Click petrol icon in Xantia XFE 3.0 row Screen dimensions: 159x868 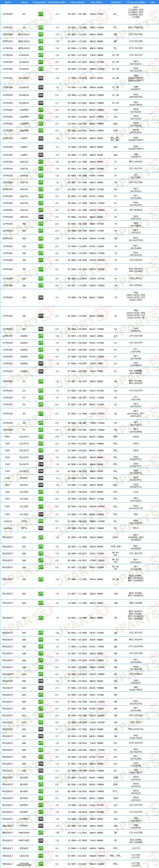coord(40,210)
